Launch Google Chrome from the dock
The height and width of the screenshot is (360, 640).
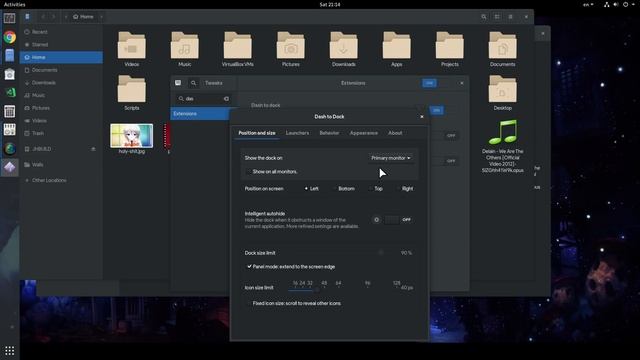[10, 37]
